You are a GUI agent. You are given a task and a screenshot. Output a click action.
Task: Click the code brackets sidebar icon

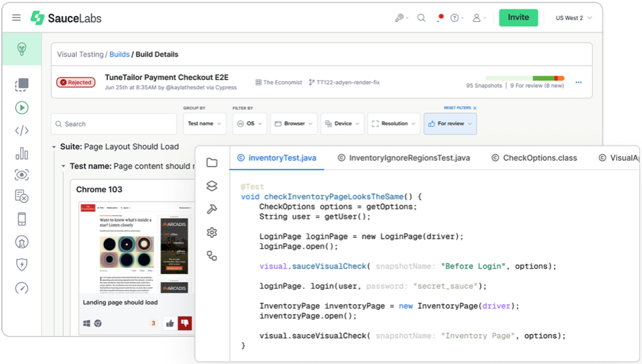click(22, 131)
